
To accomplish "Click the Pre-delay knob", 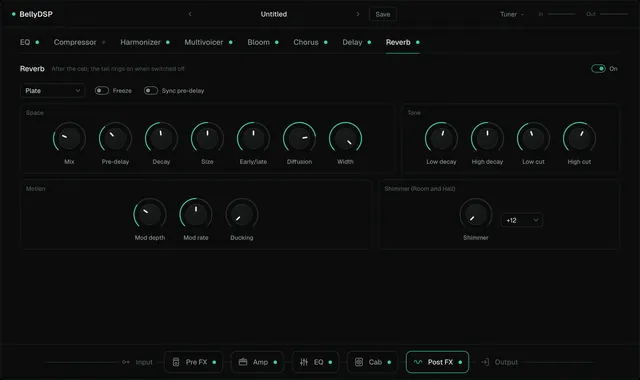I will point(115,138).
